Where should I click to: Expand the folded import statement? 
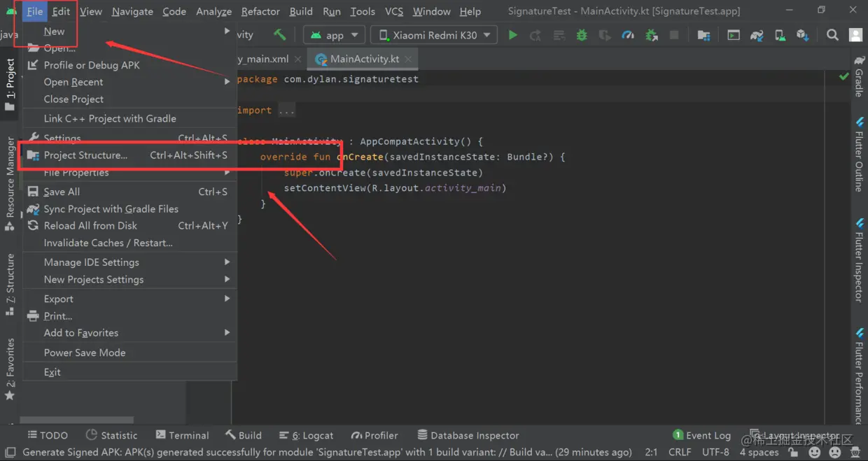tap(287, 111)
